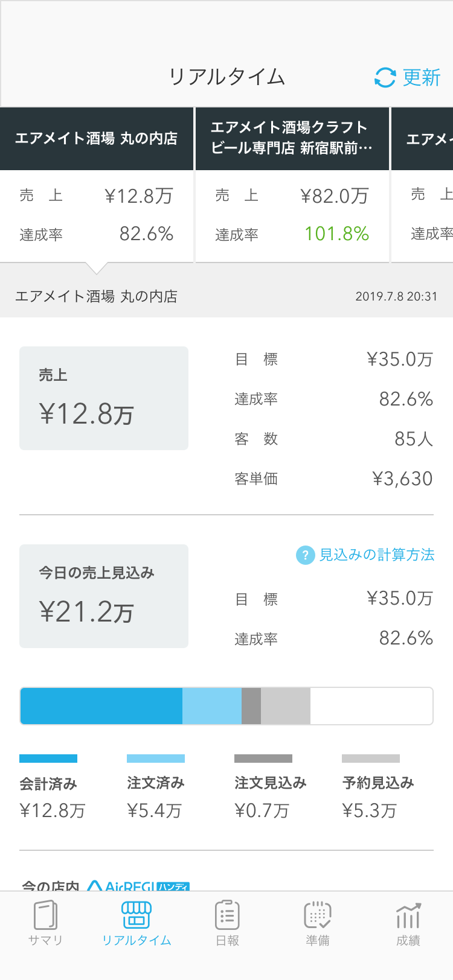Tap the 売上 ¥12.8万 summary box
Screen dimensions: 453x980
click(x=104, y=398)
